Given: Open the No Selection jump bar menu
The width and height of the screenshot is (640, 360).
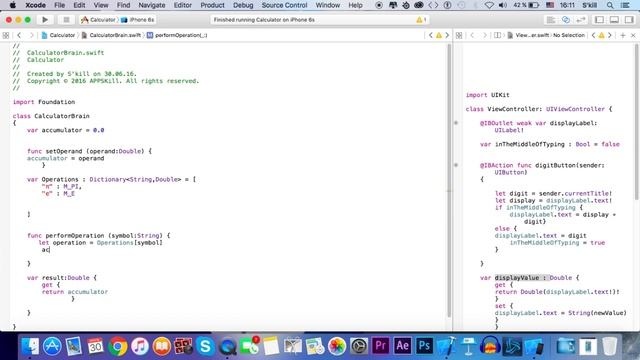Looking at the screenshot, I should tap(569, 36).
